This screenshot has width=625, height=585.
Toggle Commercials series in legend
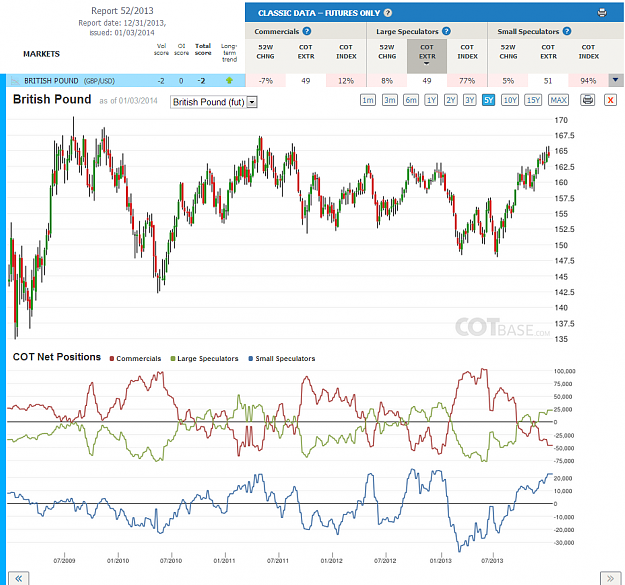click(136, 358)
